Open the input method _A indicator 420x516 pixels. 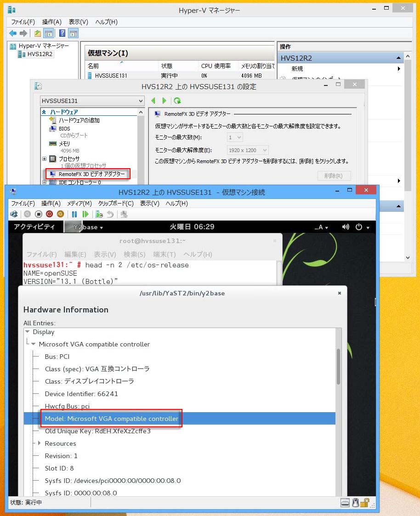(321, 227)
